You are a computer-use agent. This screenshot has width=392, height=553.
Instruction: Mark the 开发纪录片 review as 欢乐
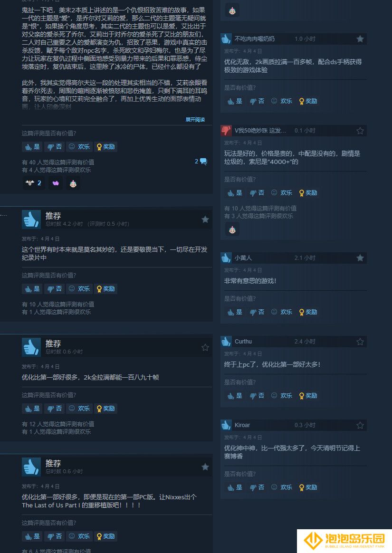click(79, 289)
